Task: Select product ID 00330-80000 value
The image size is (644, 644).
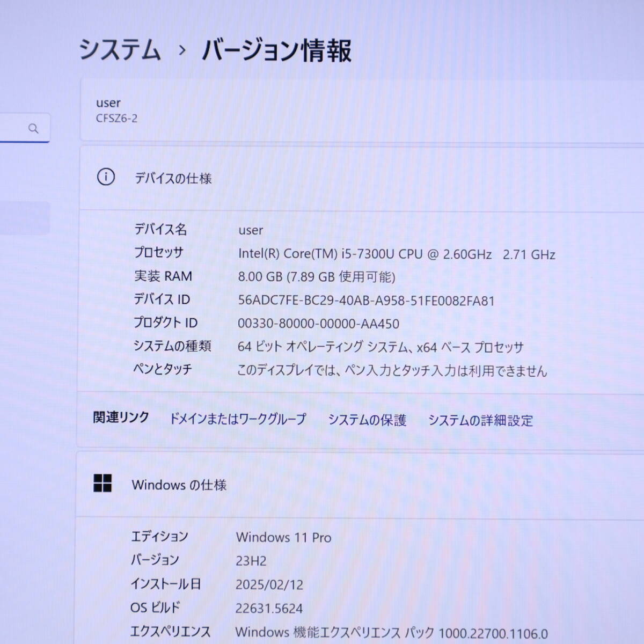Action: pyautogui.click(x=318, y=324)
